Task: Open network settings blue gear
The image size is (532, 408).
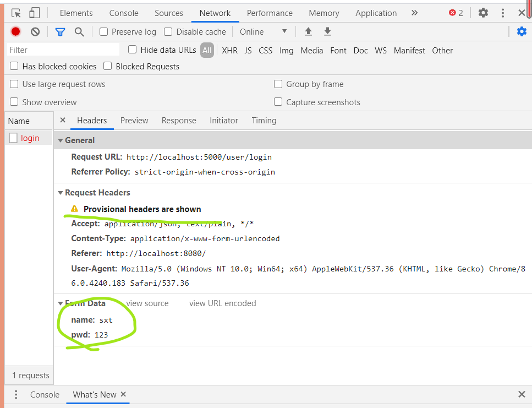Action: pos(522,31)
